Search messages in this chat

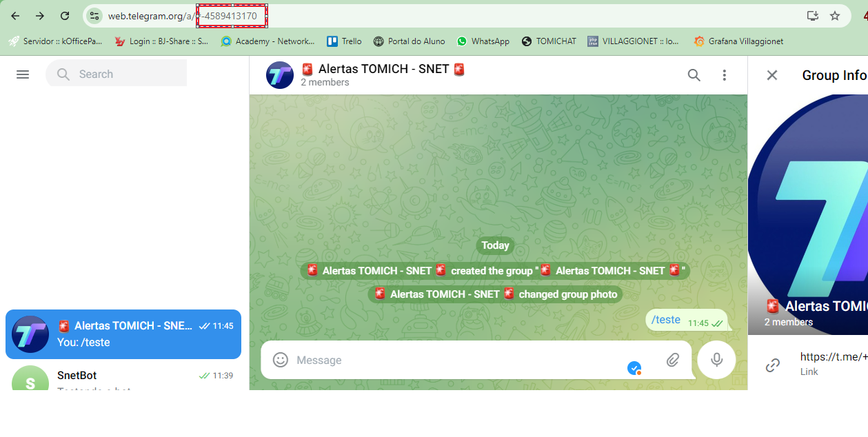(694, 75)
